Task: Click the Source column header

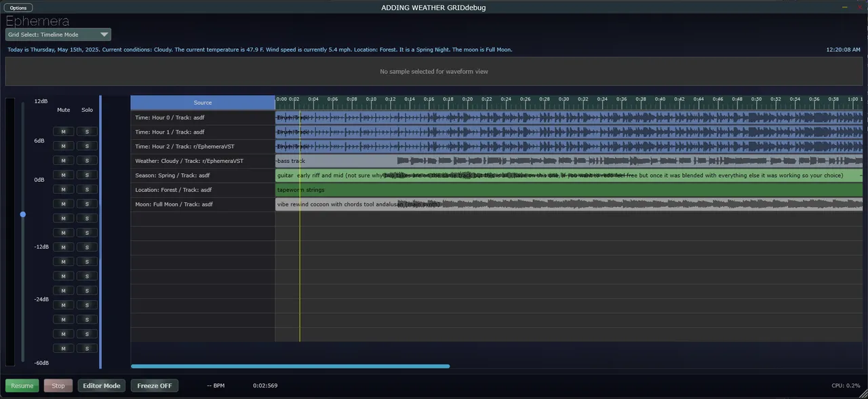Action: point(202,102)
